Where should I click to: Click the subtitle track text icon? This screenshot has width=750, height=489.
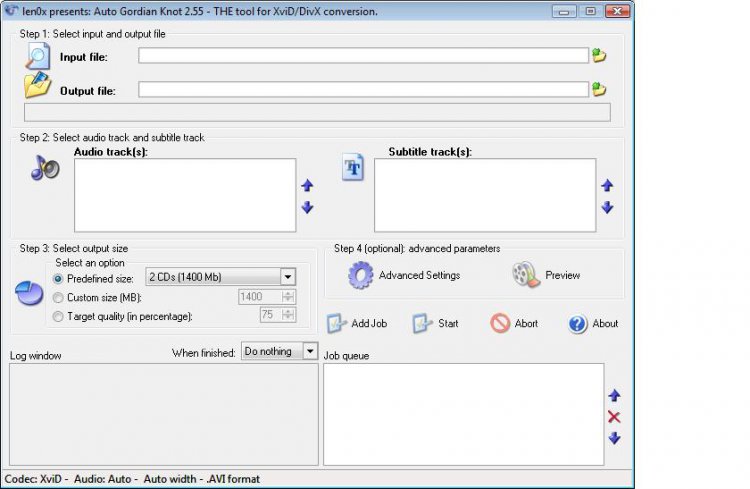coord(353,167)
